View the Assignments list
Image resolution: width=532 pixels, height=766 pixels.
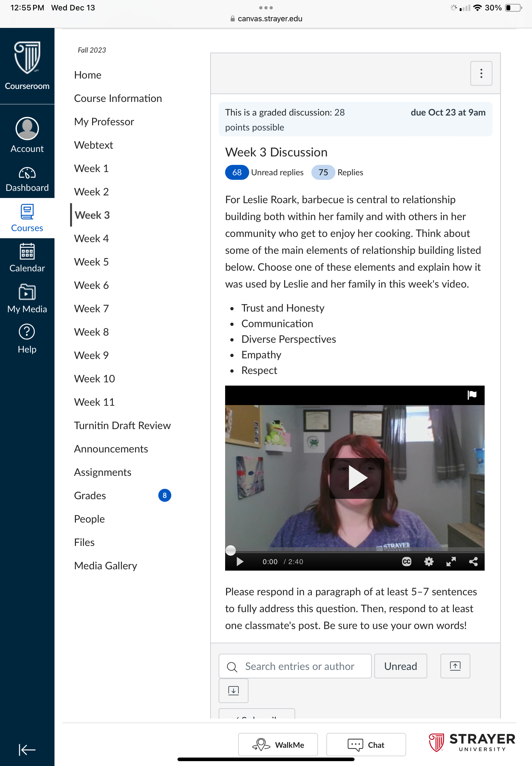[x=103, y=472]
